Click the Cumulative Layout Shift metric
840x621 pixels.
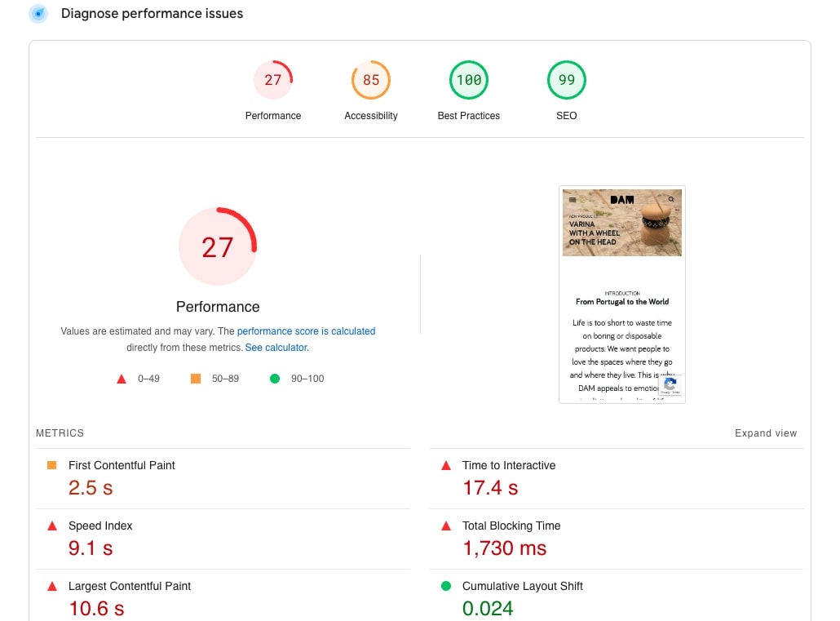coord(522,586)
